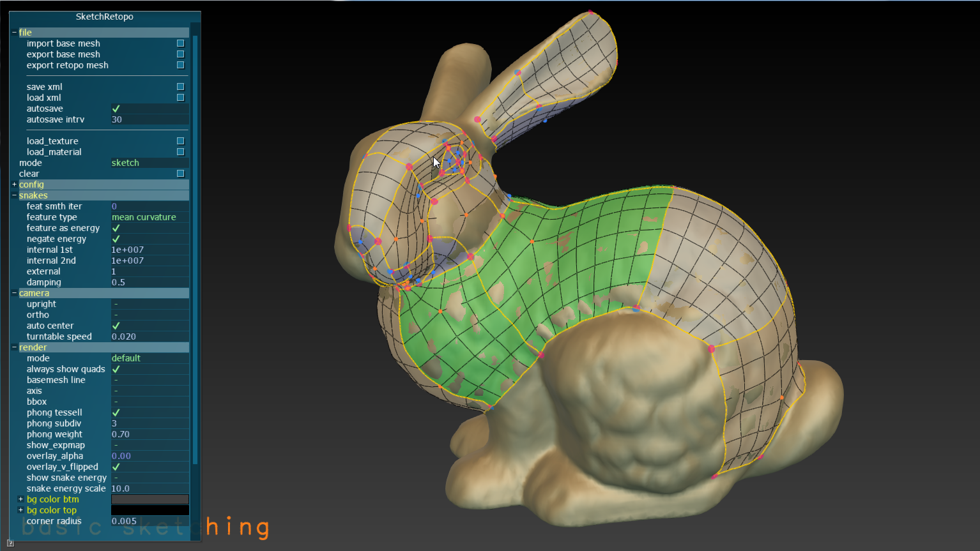The width and height of the screenshot is (980, 551).
Task: Click the clear button
Action: point(181,173)
